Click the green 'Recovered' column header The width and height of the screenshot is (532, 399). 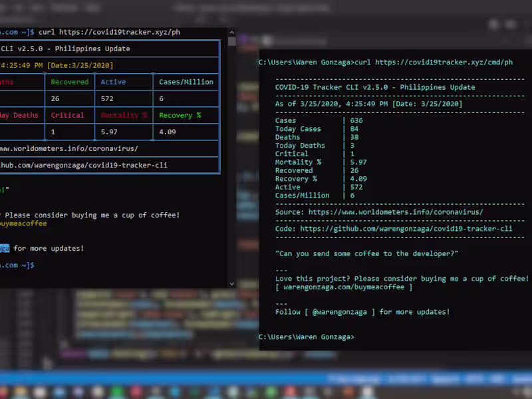[70, 82]
